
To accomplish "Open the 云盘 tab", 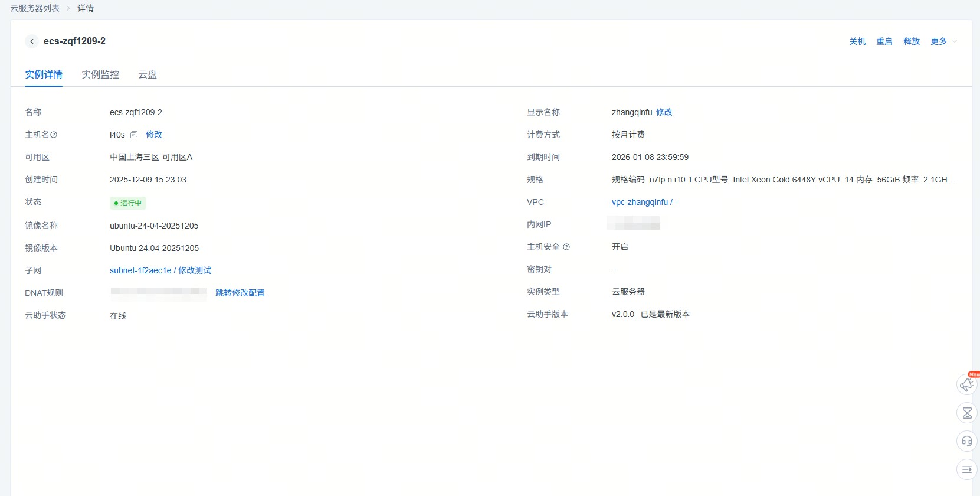I will [148, 74].
